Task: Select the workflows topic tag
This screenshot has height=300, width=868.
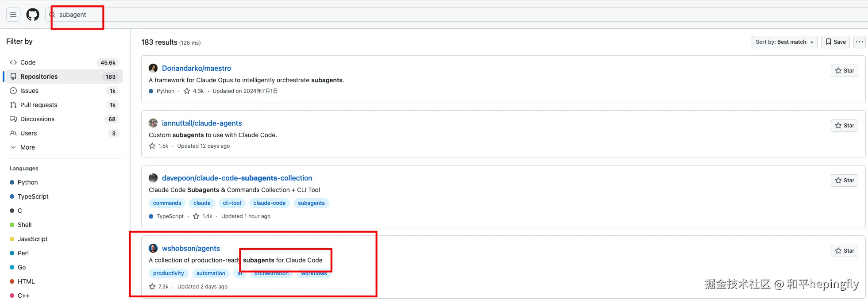Action: point(314,273)
